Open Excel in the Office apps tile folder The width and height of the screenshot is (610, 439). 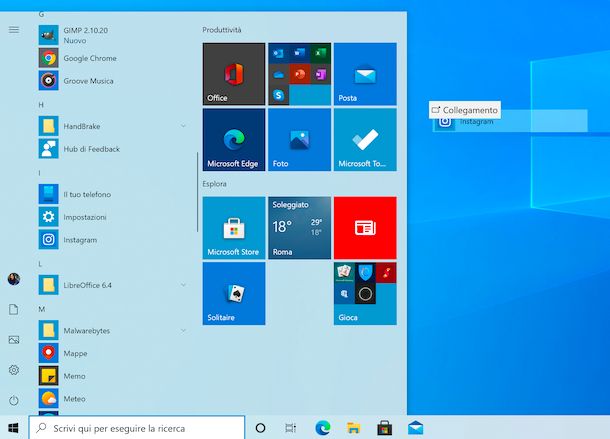320,53
